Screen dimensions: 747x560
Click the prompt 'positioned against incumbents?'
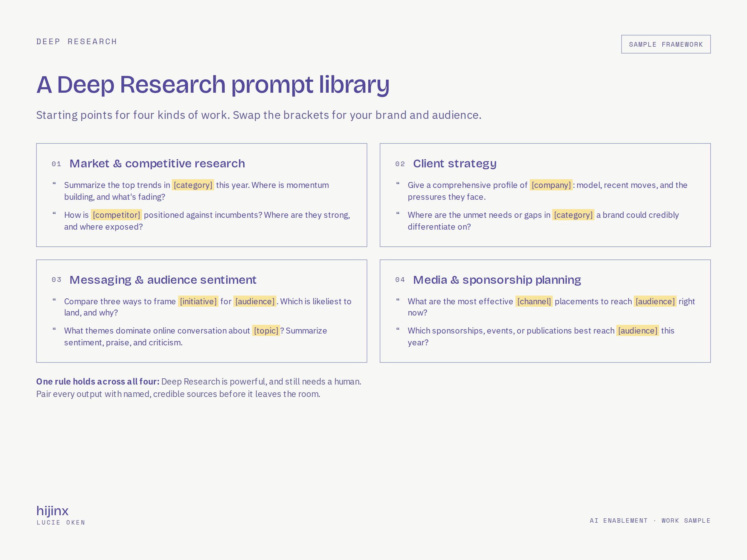coord(207,221)
